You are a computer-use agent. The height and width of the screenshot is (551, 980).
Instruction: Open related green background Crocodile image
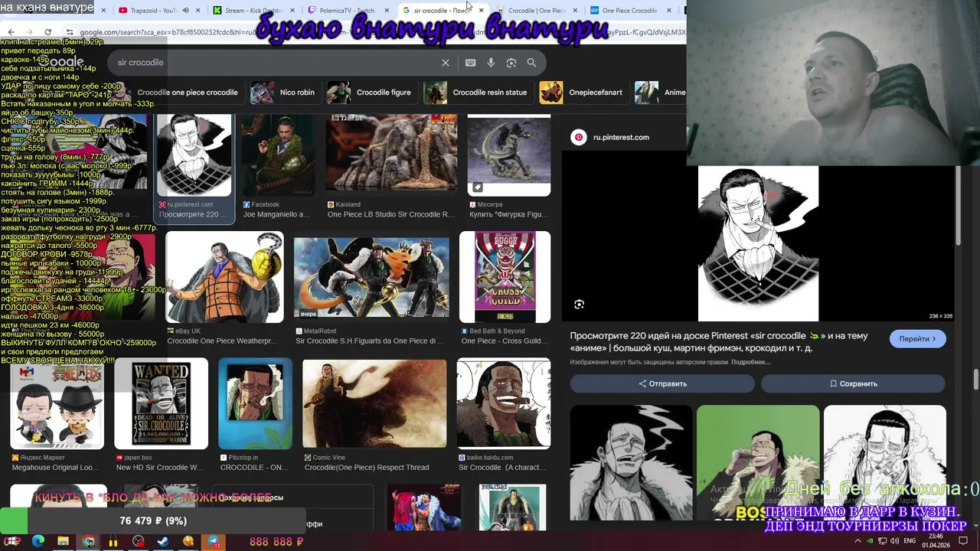click(x=758, y=463)
